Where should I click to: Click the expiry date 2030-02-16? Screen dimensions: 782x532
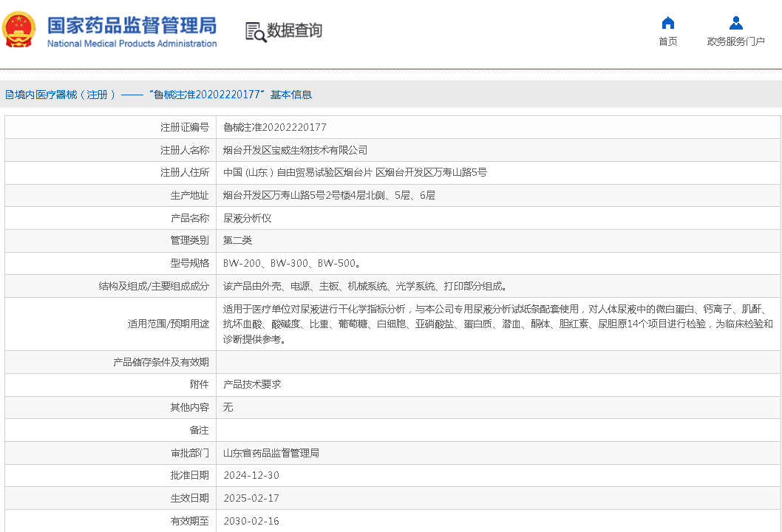pyautogui.click(x=251, y=521)
